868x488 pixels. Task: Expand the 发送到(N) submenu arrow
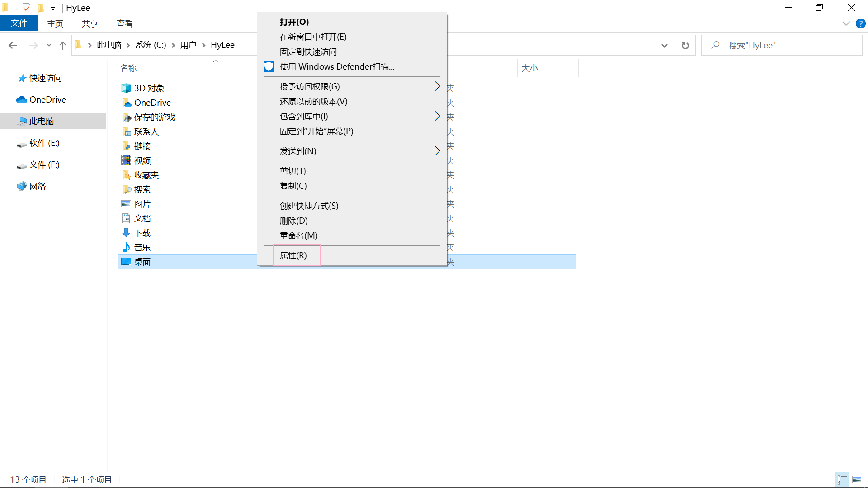click(x=437, y=151)
